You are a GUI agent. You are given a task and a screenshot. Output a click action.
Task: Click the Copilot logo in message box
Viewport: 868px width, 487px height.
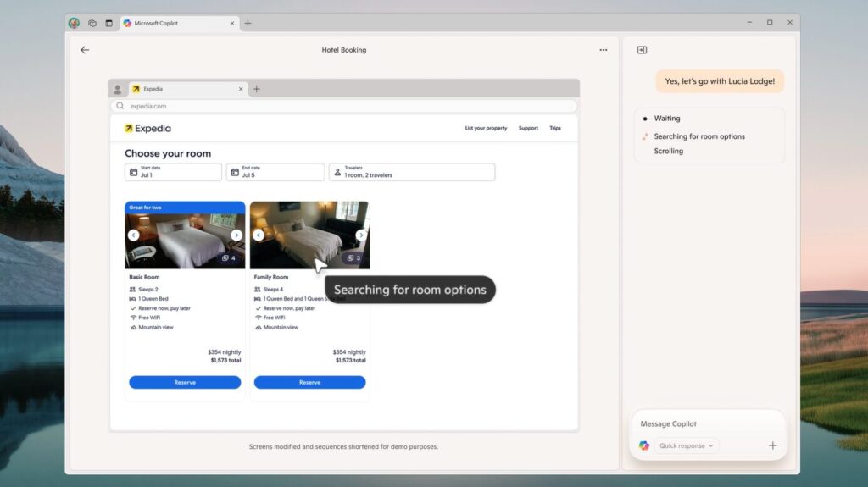[x=644, y=446]
